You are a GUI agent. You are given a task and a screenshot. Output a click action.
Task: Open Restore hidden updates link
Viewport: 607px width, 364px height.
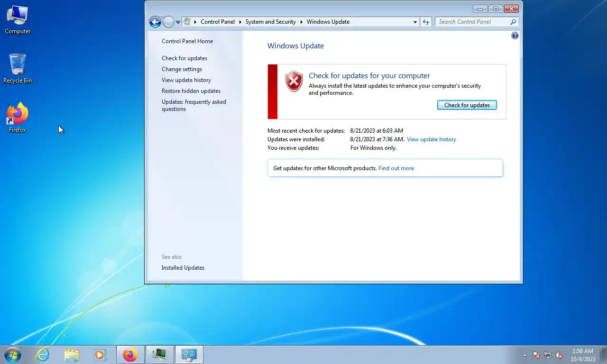(191, 91)
